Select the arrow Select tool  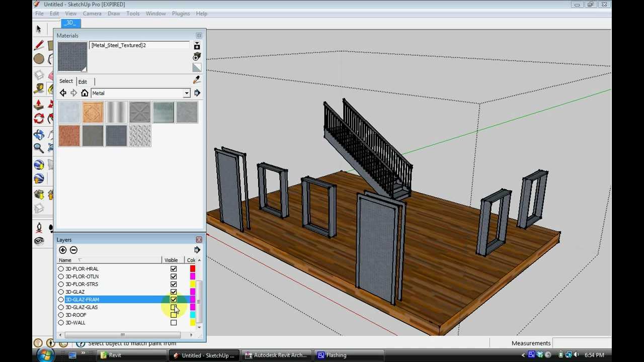click(38, 29)
